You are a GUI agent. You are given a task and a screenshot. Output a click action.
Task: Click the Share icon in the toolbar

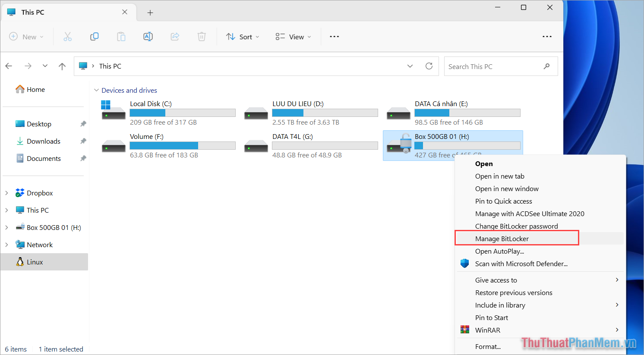(175, 37)
